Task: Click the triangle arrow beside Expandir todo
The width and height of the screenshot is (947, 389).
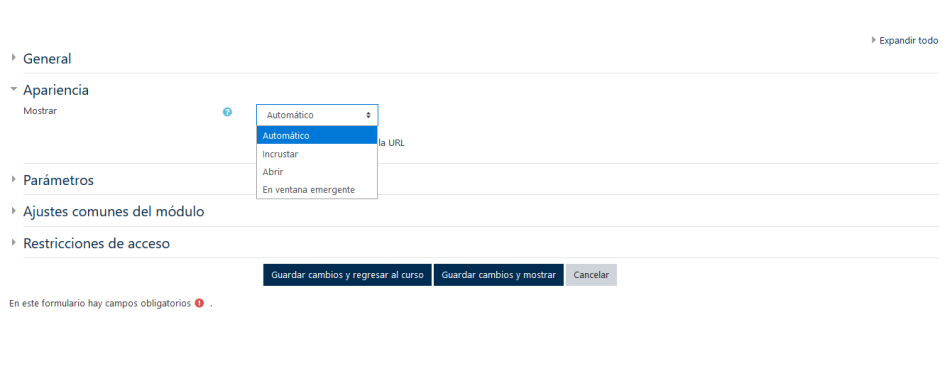Action: (x=873, y=40)
